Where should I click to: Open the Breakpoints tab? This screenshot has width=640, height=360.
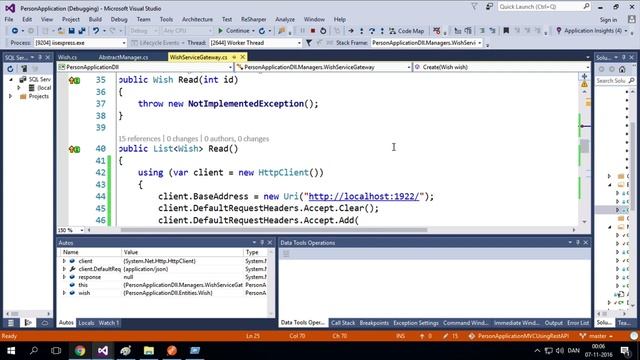click(x=374, y=323)
